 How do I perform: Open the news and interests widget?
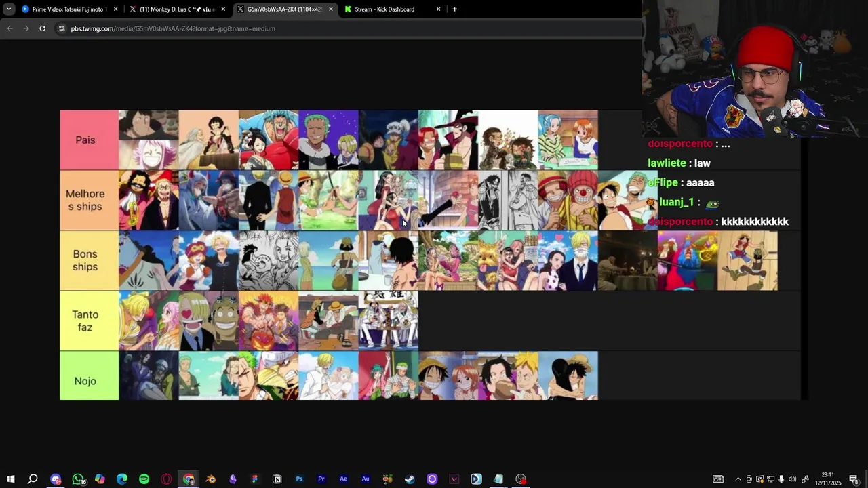tap(718, 479)
